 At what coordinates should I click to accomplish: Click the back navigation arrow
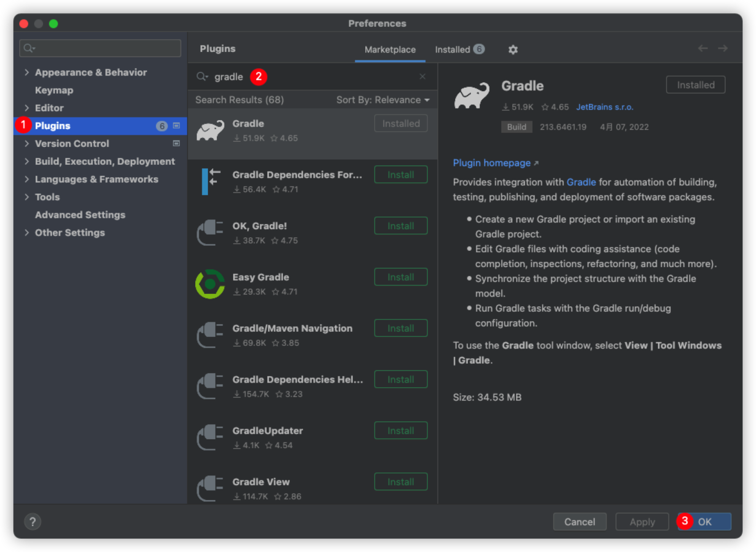[x=702, y=48]
